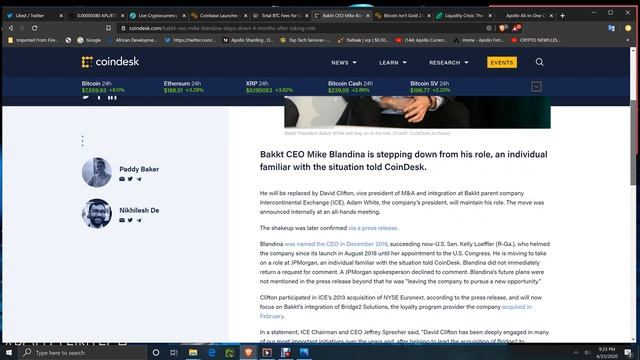This screenshot has width=640, height=360.
Task: Expand bookmarks bar overflow arrow
Action: [628, 40]
